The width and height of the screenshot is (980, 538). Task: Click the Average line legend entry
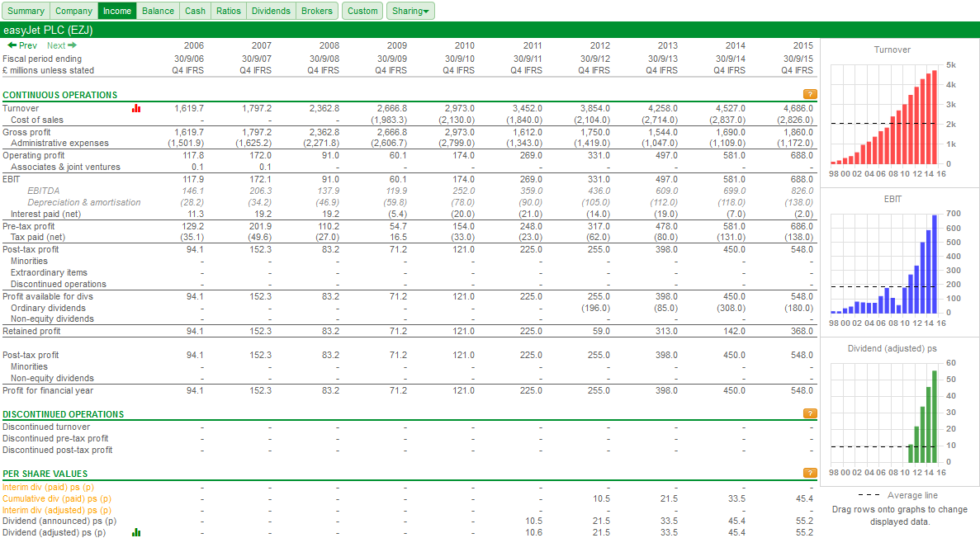(898, 496)
